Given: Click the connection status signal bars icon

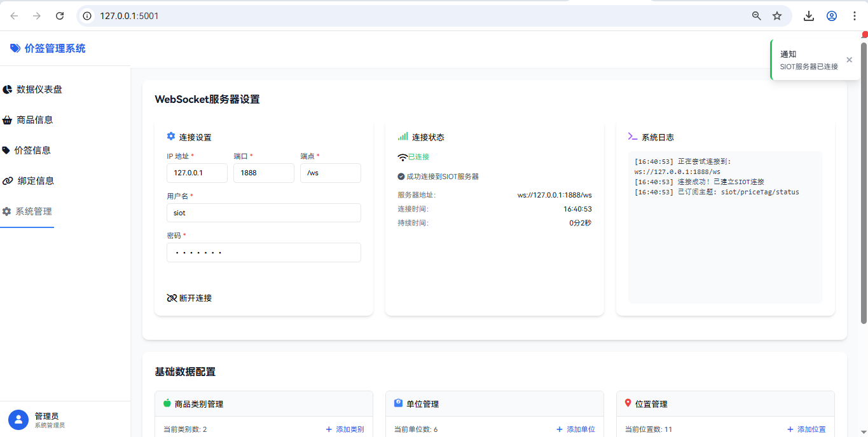Looking at the screenshot, I should point(403,137).
